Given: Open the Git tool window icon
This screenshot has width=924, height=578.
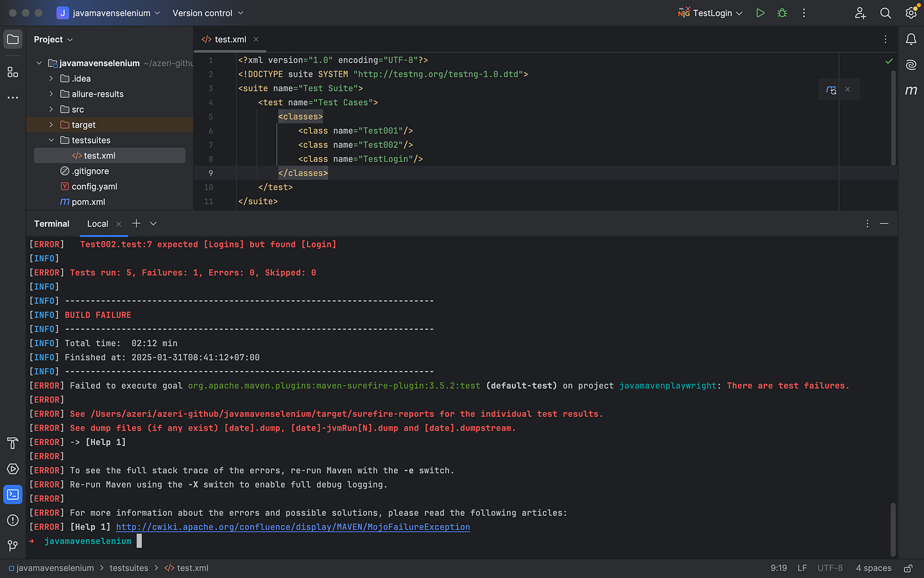Looking at the screenshot, I should (x=13, y=546).
